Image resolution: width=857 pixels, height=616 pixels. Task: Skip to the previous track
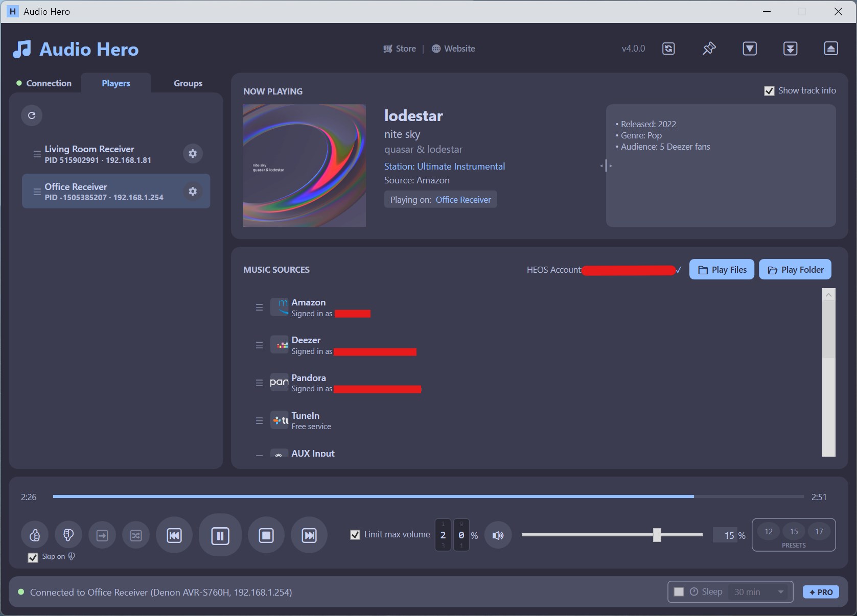174,535
